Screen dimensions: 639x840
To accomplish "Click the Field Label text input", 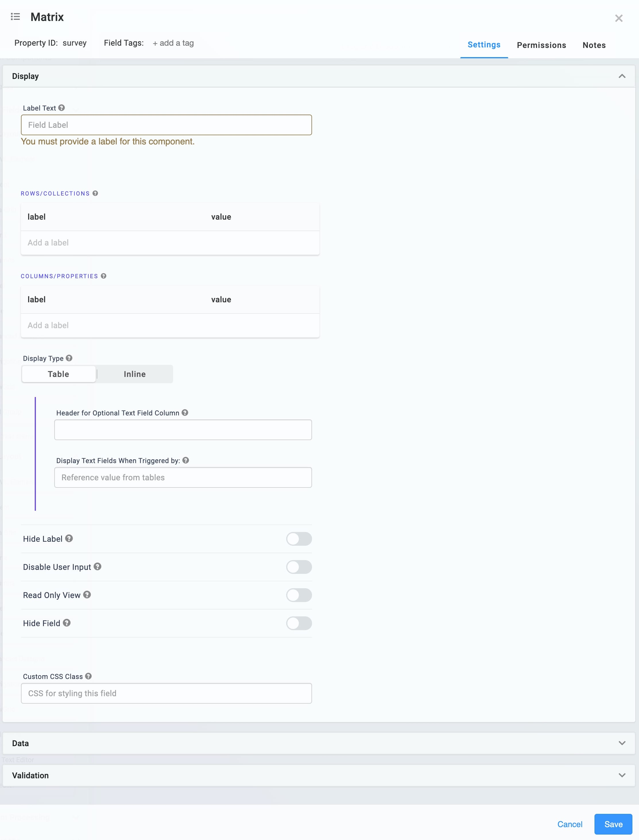I will (166, 125).
